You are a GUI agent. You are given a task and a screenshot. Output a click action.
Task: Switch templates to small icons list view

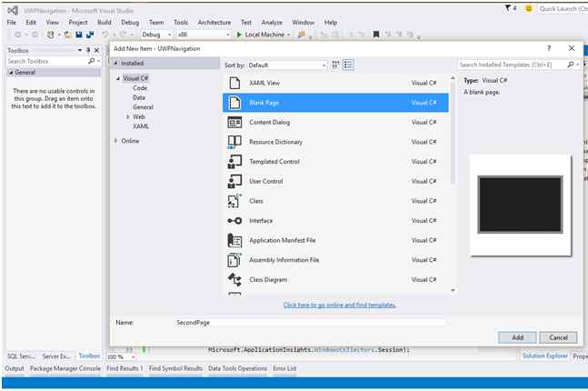348,65
